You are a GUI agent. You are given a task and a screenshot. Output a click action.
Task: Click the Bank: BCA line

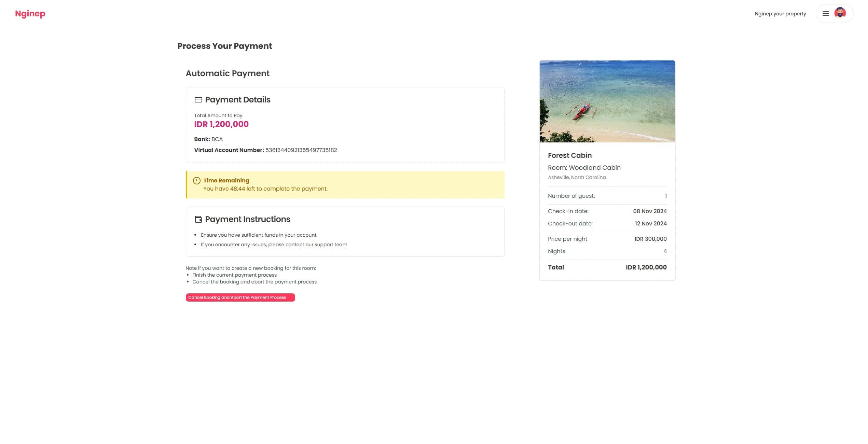(208, 139)
